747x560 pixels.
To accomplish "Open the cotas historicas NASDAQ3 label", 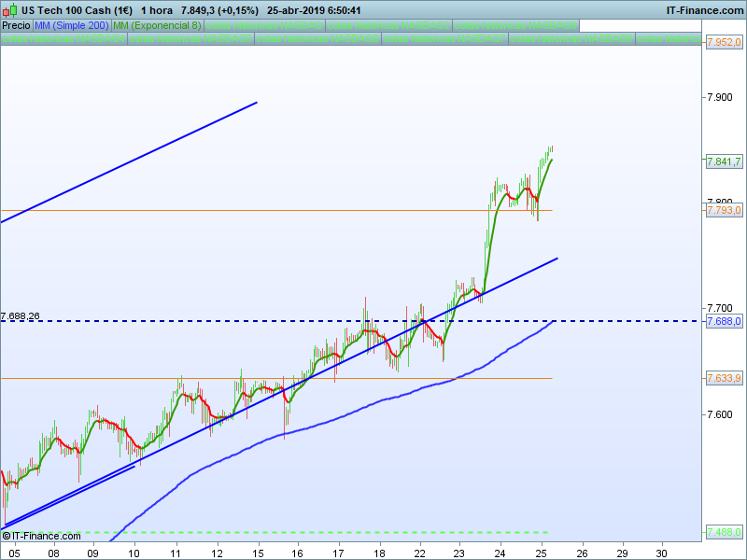I will (515, 25).
